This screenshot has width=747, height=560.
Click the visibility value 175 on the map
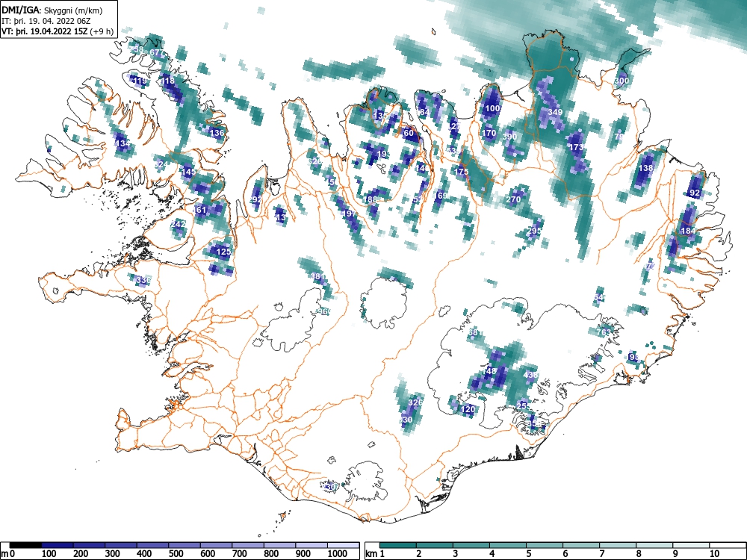[x=461, y=172]
